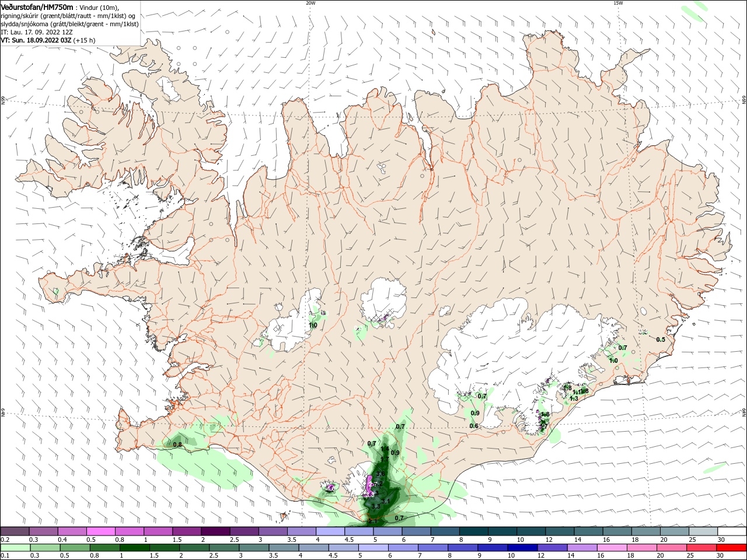Screen dimensions: 747x560
Task: Select bright pink upper swatch between 0.5 and 0.8
Action: point(100,531)
